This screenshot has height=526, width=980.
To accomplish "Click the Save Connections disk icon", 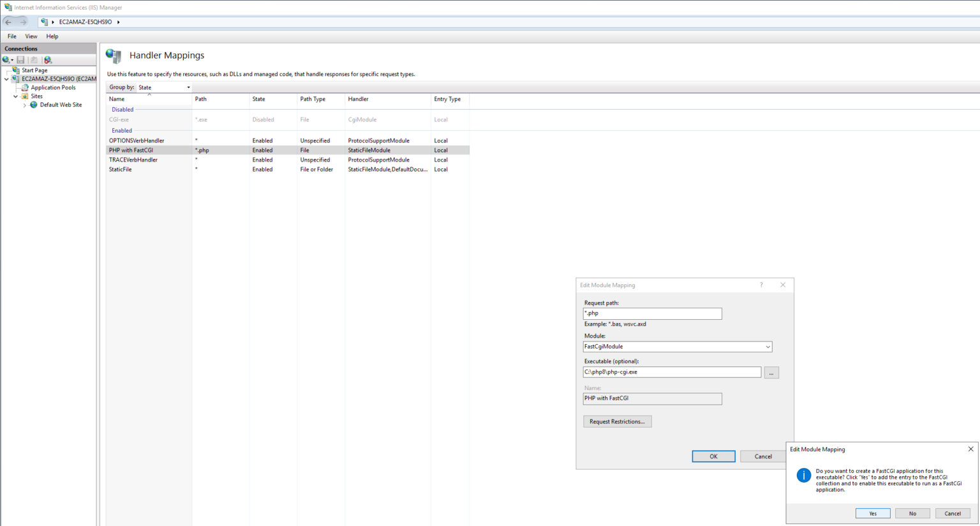I will [x=20, y=60].
